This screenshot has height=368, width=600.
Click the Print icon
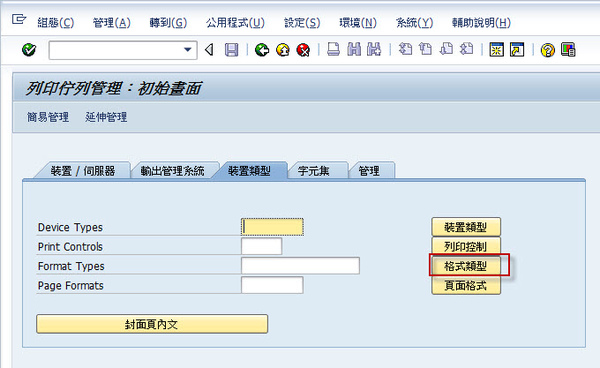[x=333, y=50]
